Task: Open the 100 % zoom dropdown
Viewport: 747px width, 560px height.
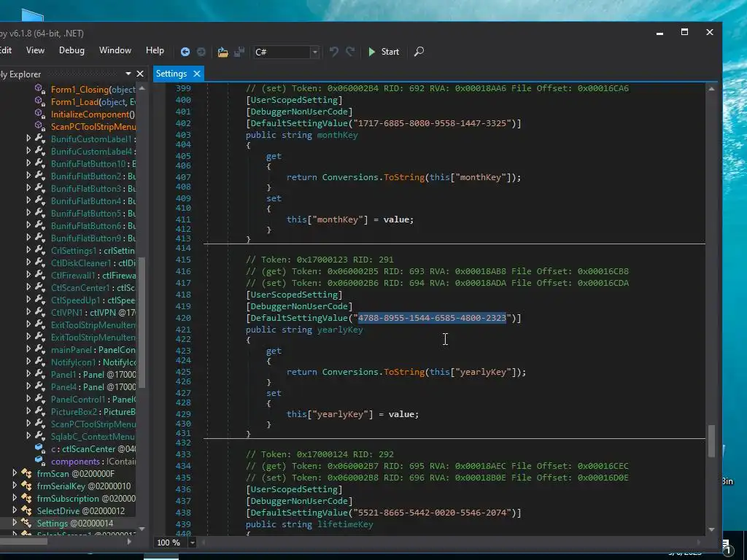Action: point(192,542)
